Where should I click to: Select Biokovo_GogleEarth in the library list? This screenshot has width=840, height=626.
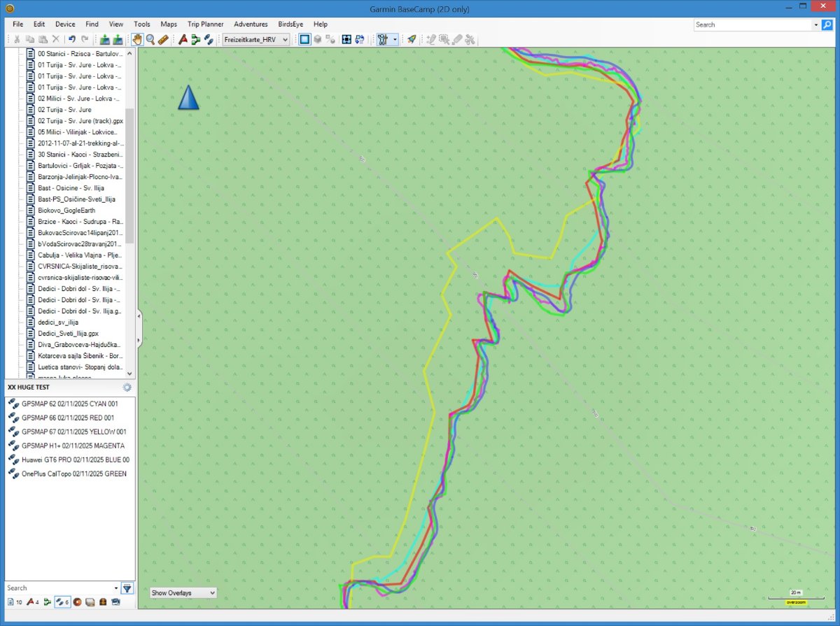point(66,211)
